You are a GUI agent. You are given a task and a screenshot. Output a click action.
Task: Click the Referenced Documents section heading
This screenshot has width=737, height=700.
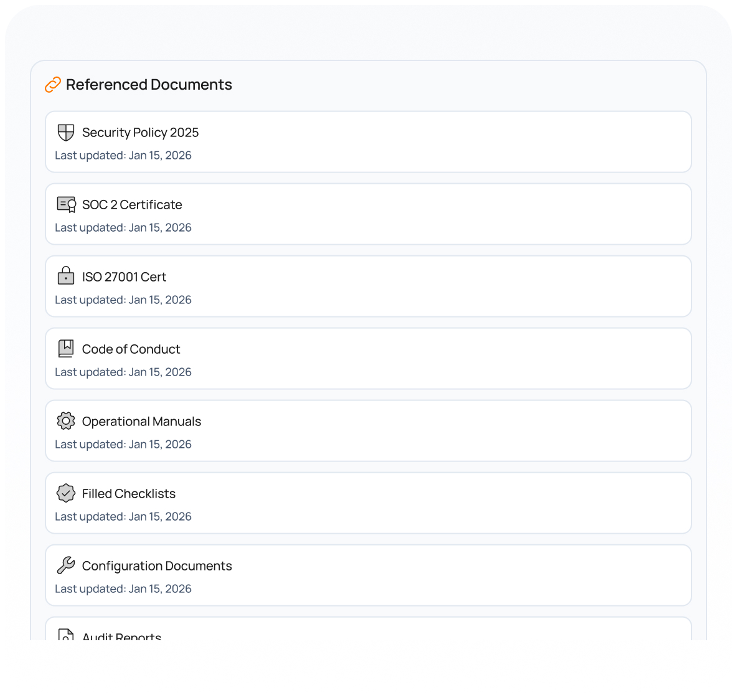point(149,85)
